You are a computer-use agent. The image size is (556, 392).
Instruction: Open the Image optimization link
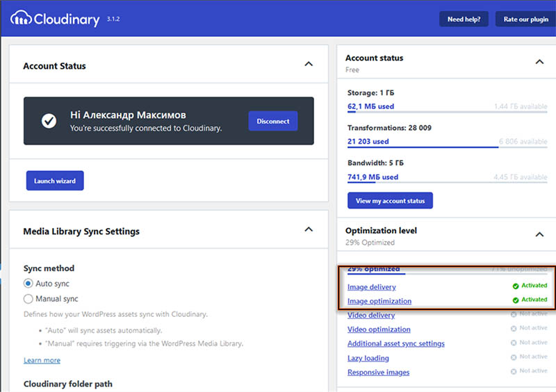pos(379,301)
